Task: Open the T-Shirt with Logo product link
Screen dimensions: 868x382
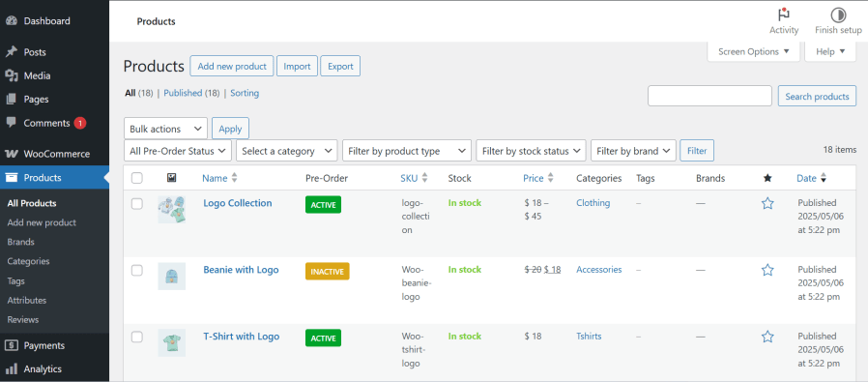Action: tap(242, 337)
